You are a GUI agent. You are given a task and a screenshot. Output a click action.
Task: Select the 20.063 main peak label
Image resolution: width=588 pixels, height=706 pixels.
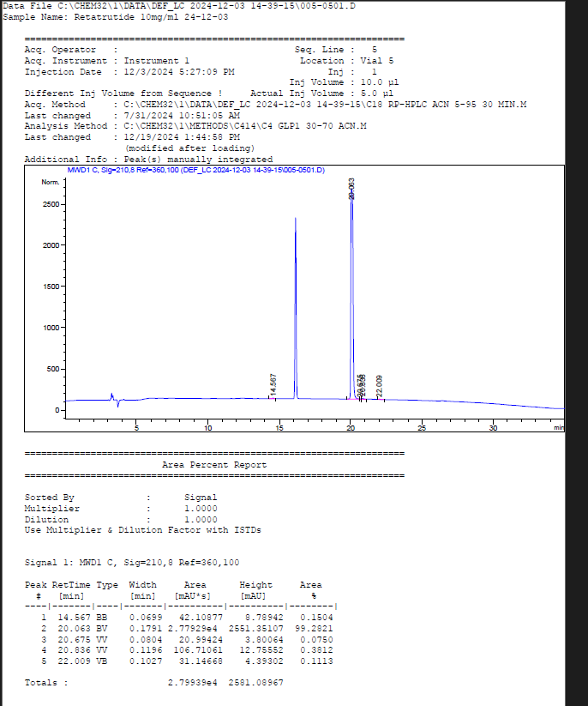351,189
